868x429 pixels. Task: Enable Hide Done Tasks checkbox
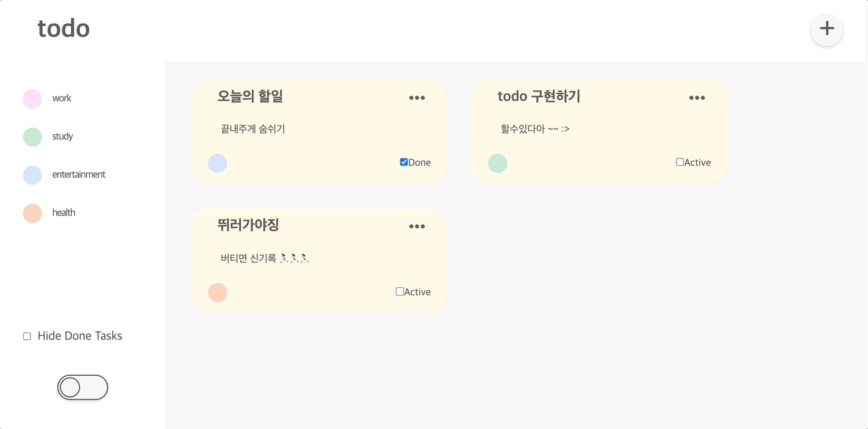tap(27, 336)
